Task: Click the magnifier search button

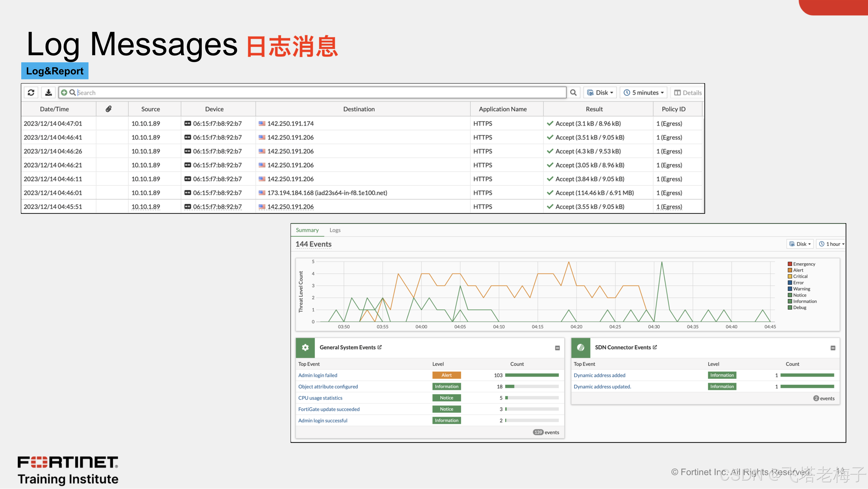Action: 573,92
